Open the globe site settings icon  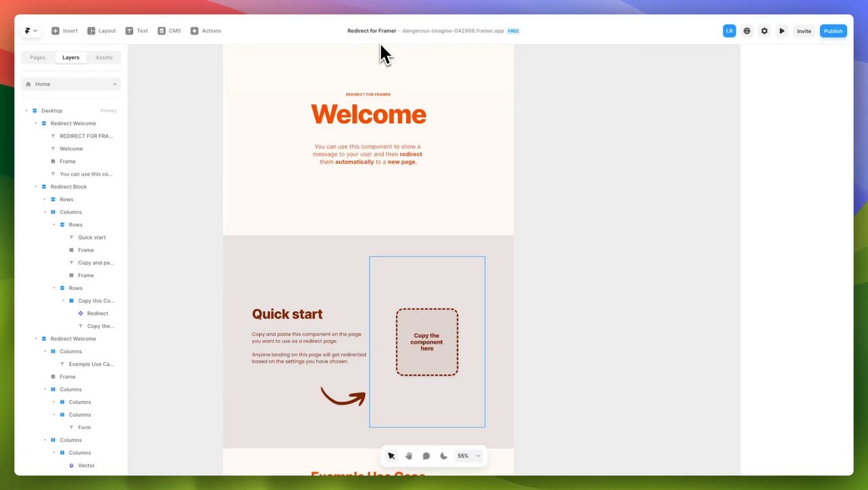click(x=747, y=30)
